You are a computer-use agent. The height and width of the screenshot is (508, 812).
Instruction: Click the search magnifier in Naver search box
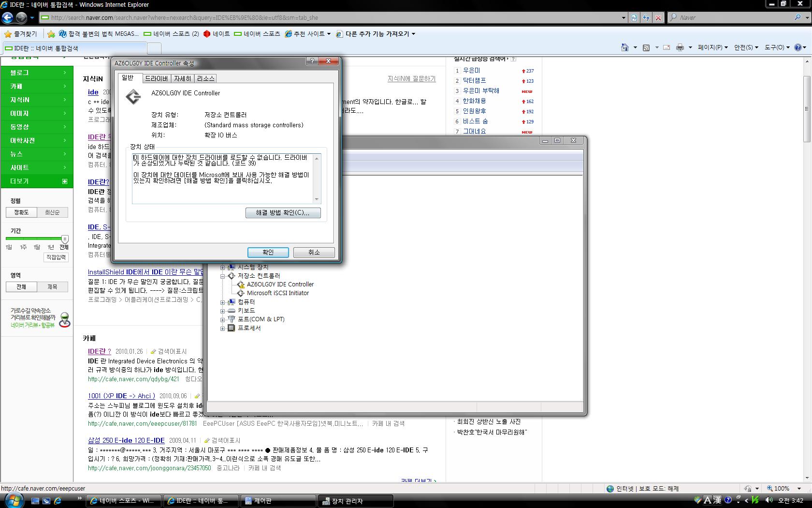(x=797, y=17)
